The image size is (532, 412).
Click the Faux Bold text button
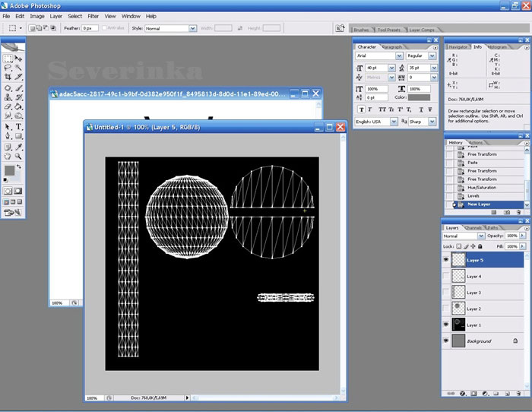pyautogui.click(x=360, y=109)
